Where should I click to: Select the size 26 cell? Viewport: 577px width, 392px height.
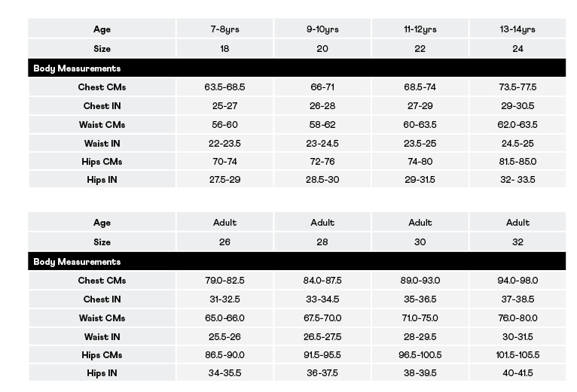coord(224,242)
